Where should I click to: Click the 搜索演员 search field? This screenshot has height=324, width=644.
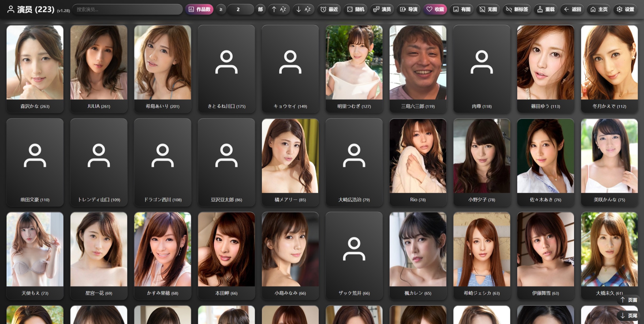point(127,9)
